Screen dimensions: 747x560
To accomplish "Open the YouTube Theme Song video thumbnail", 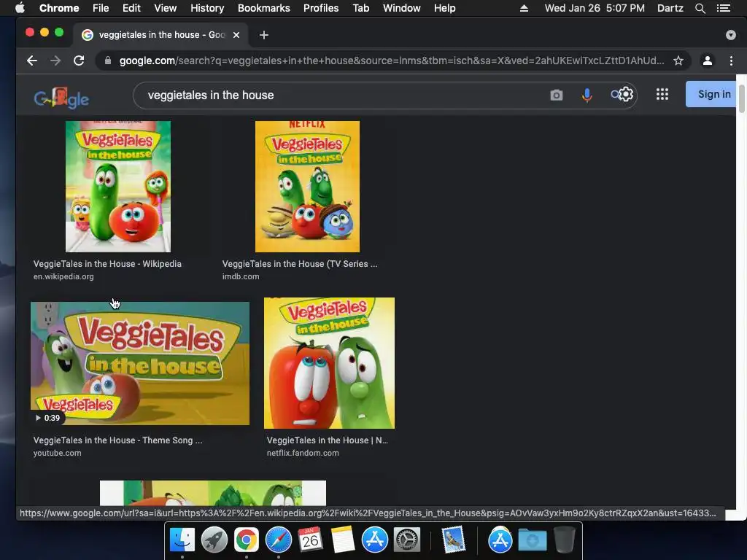I will click(x=140, y=363).
